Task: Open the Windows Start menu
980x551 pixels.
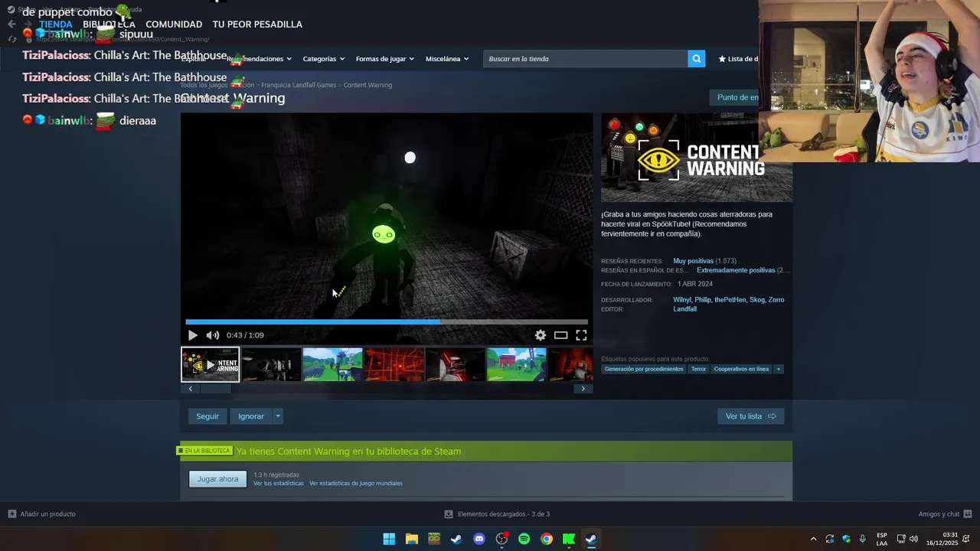Action: [389, 539]
